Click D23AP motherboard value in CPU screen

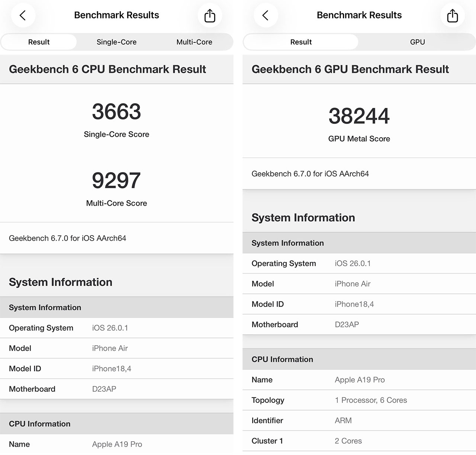click(x=104, y=389)
